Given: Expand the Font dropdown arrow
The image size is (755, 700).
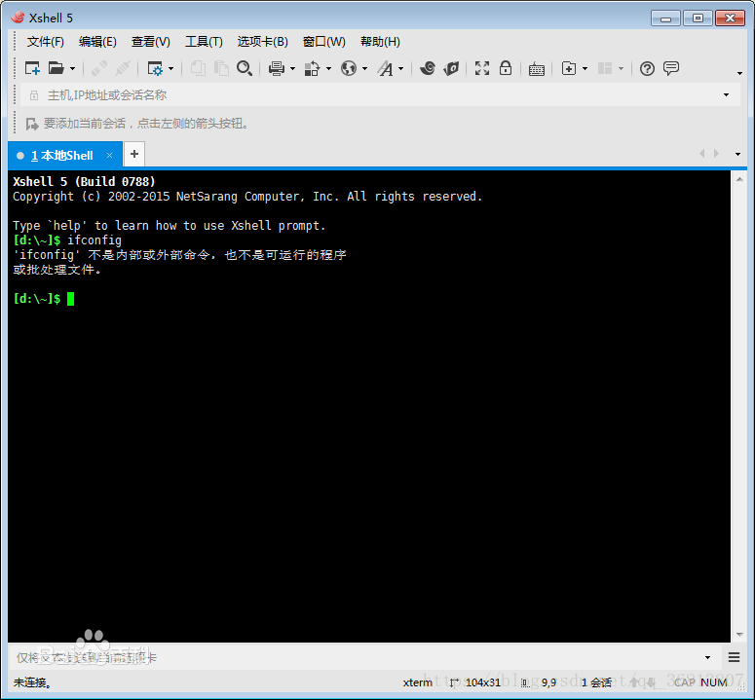Looking at the screenshot, I should pos(401,69).
